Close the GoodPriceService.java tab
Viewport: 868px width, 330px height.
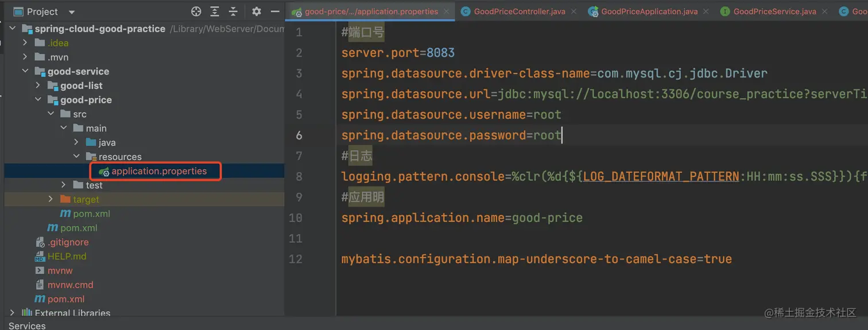[825, 11]
